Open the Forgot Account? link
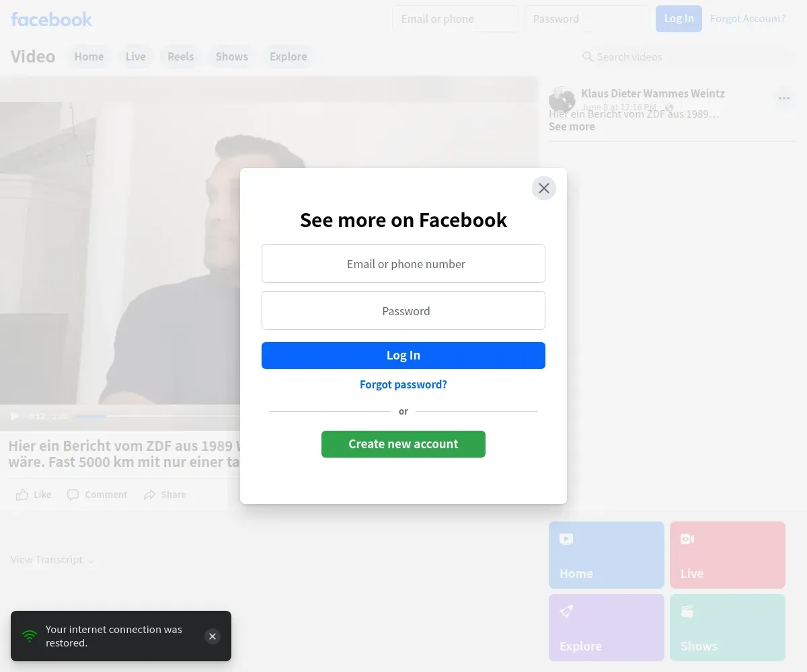 (748, 19)
